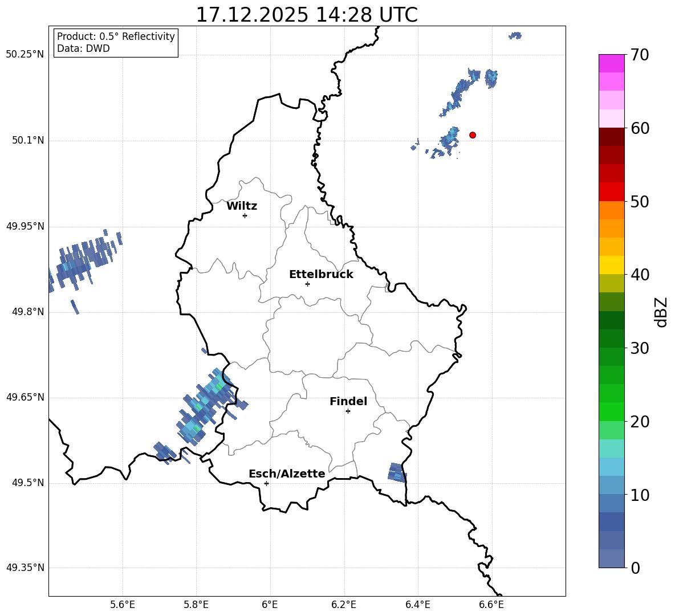
Task: Click the 'Data: DWD' label
Action: 83,48
